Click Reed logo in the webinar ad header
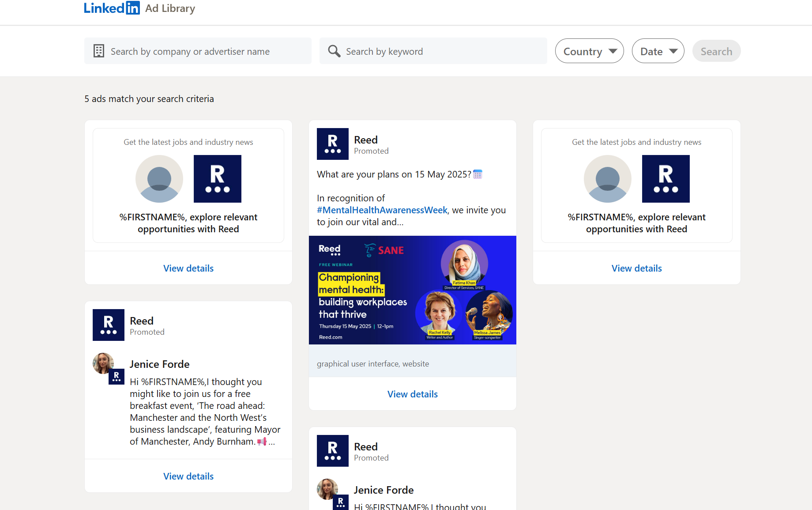 pos(333,144)
